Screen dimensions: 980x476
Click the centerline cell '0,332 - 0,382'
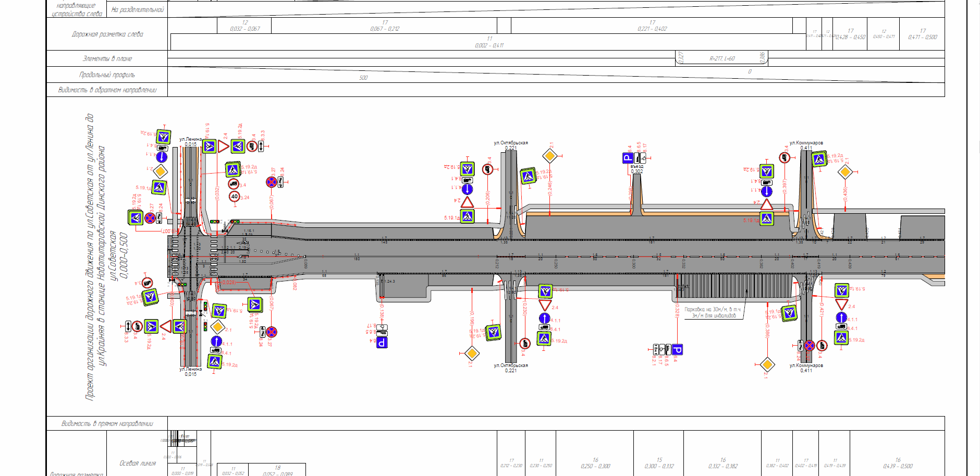723,466
